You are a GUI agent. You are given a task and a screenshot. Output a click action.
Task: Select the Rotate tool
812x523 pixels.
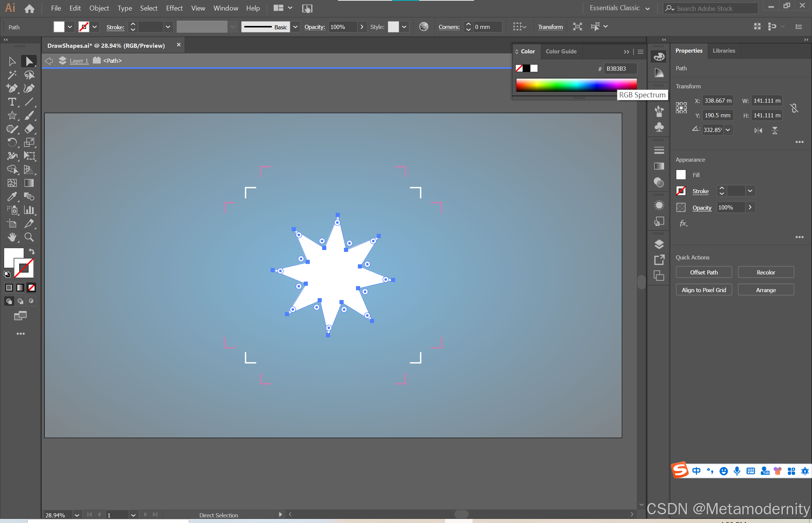tap(12, 142)
